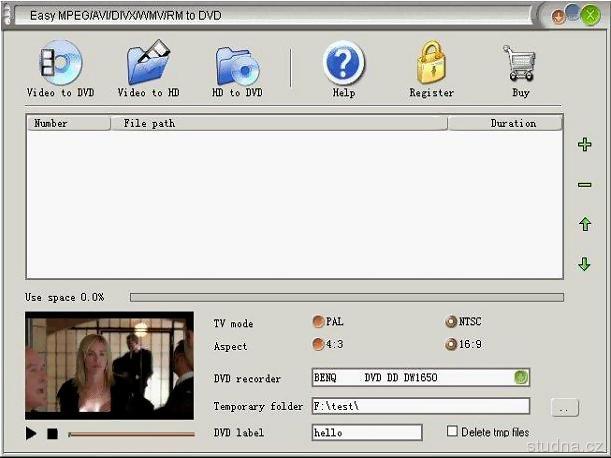
Task: Browse for temporary folder
Action: click(564, 408)
